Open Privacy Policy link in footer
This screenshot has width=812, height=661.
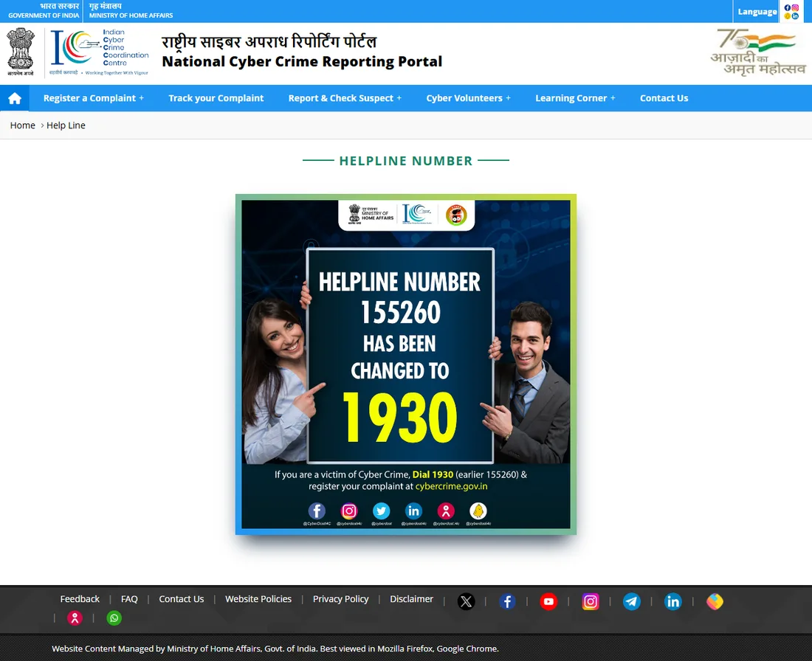point(341,599)
